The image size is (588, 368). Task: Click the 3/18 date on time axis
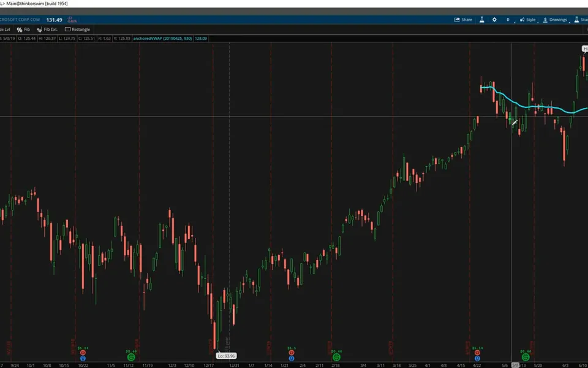click(x=396, y=366)
